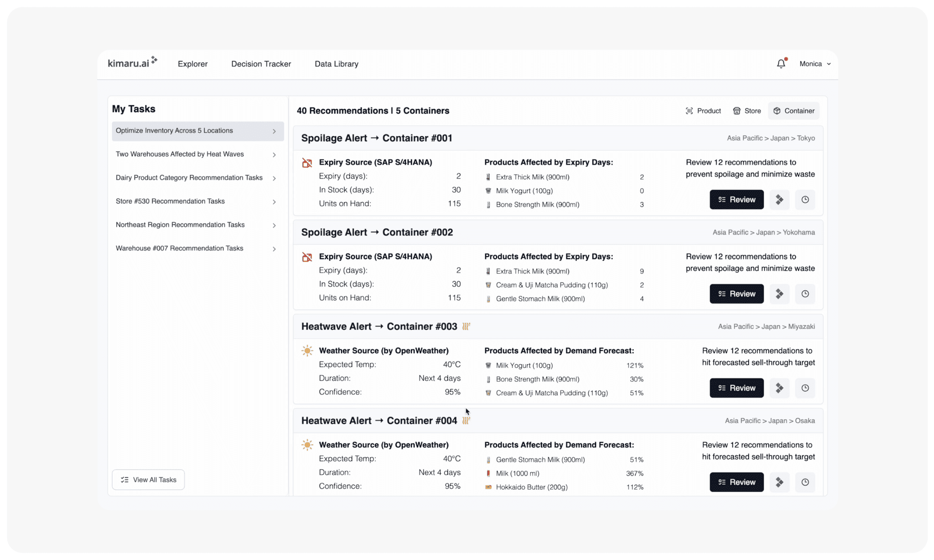This screenshot has width=934, height=560.
Task: Click clock icon for Container #001
Action: point(805,200)
